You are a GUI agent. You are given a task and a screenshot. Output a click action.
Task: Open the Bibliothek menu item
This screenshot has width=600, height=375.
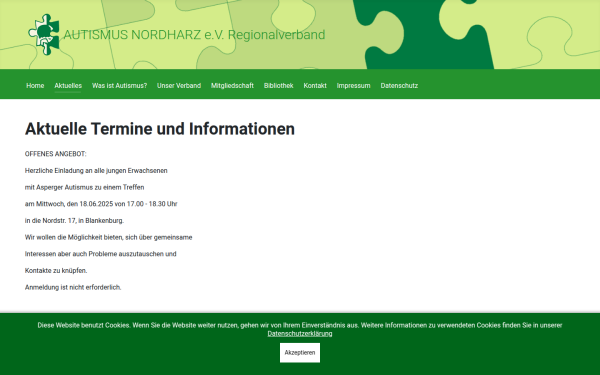coord(279,86)
